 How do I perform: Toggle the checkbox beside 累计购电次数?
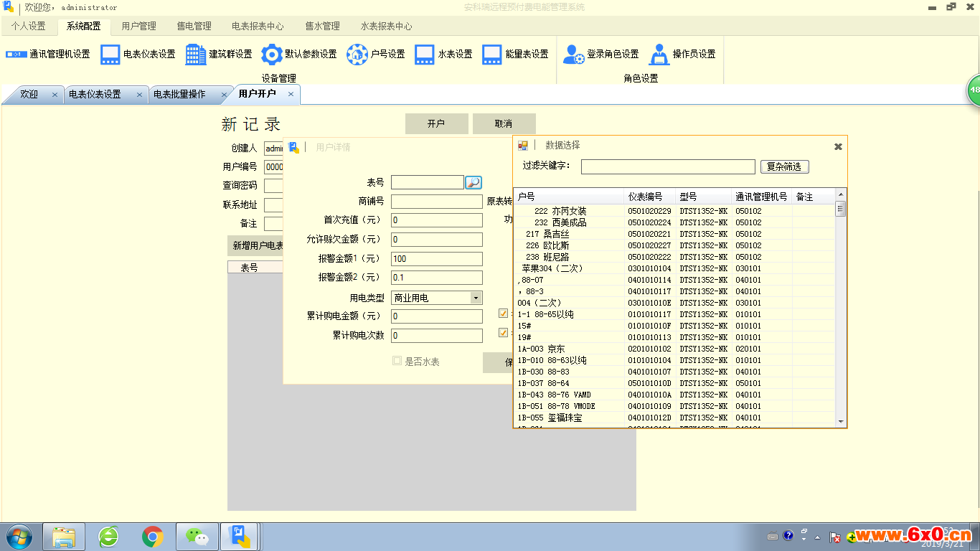(x=503, y=333)
